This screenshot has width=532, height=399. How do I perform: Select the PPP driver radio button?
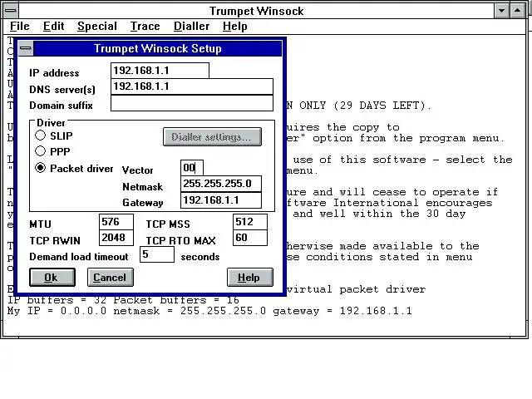pyautogui.click(x=41, y=151)
